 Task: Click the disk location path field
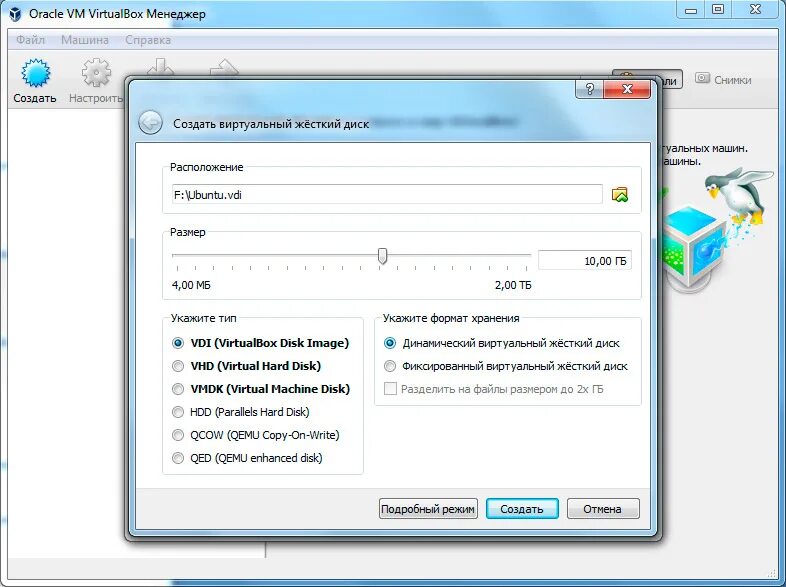click(x=386, y=194)
